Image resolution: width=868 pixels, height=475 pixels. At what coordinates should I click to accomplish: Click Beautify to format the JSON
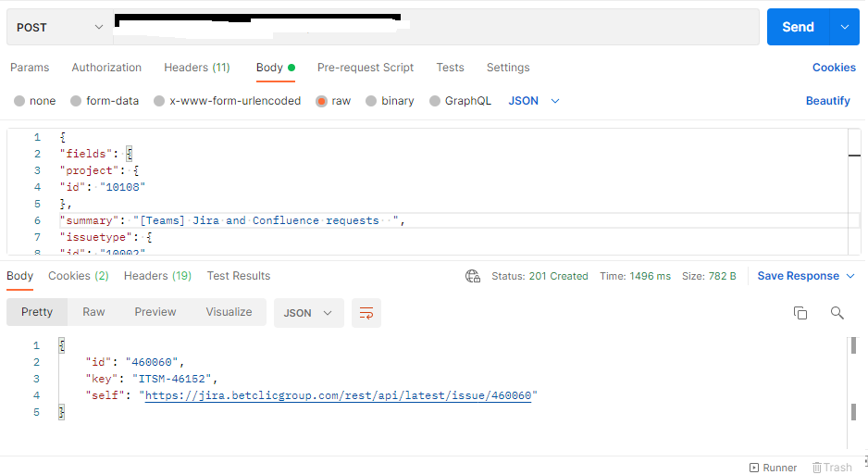(827, 101)
